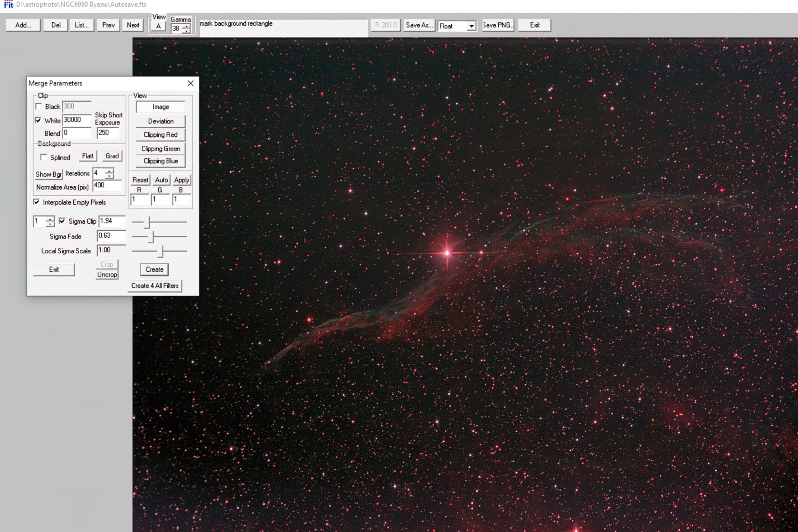
Task: Click the B channel value field
Action: pyautogui.click(x=181, y=200)
